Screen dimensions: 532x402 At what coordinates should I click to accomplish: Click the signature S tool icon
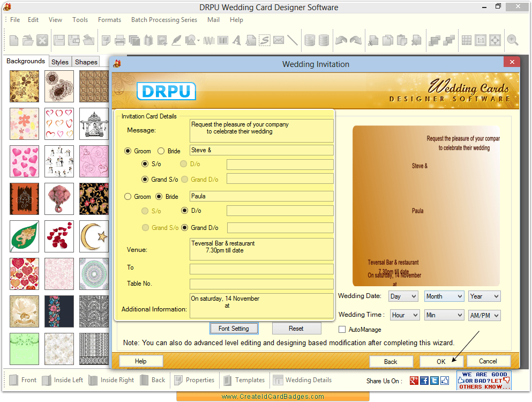click(264, 40)
